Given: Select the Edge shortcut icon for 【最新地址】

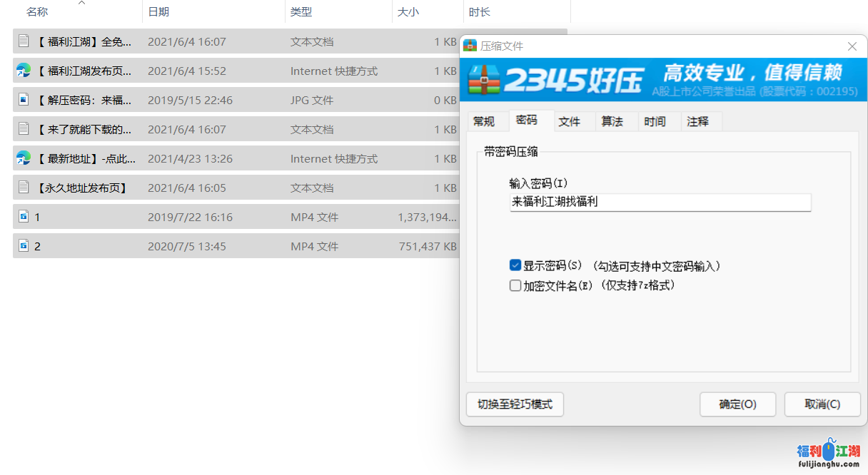Looking at the screenshot, I should click(x=24, y=158).
